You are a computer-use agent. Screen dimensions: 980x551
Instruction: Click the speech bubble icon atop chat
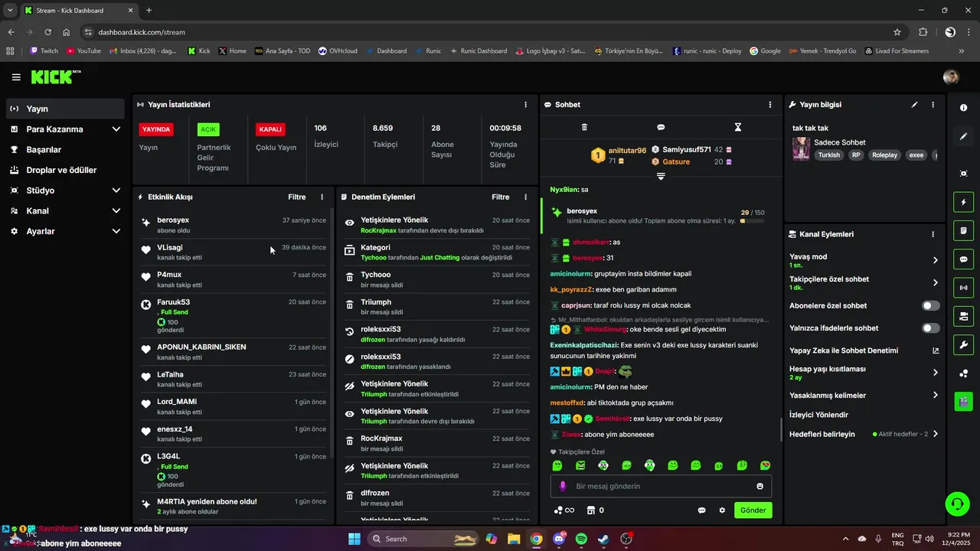661,127
